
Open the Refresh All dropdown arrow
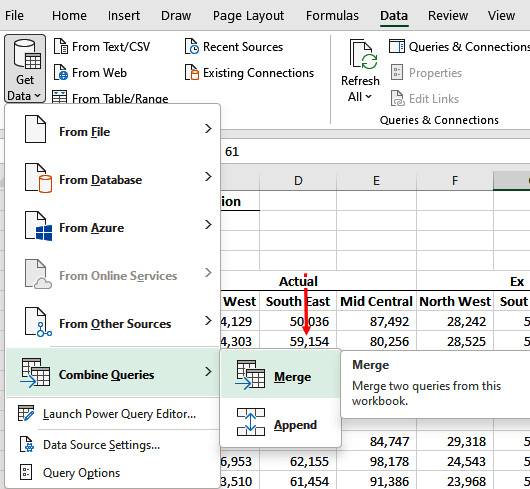(369, 97)
